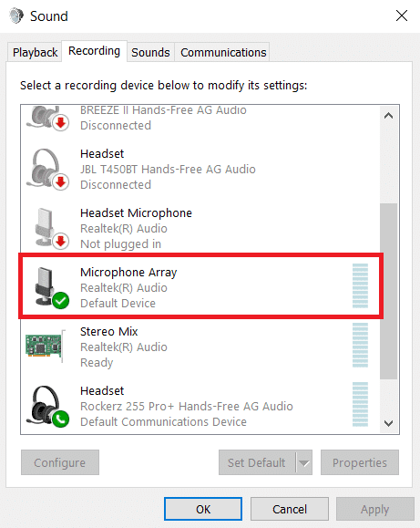The height and width of the screenshot is (528, 420).
Task: Open the Sounds tab
Action: [150, 53]
